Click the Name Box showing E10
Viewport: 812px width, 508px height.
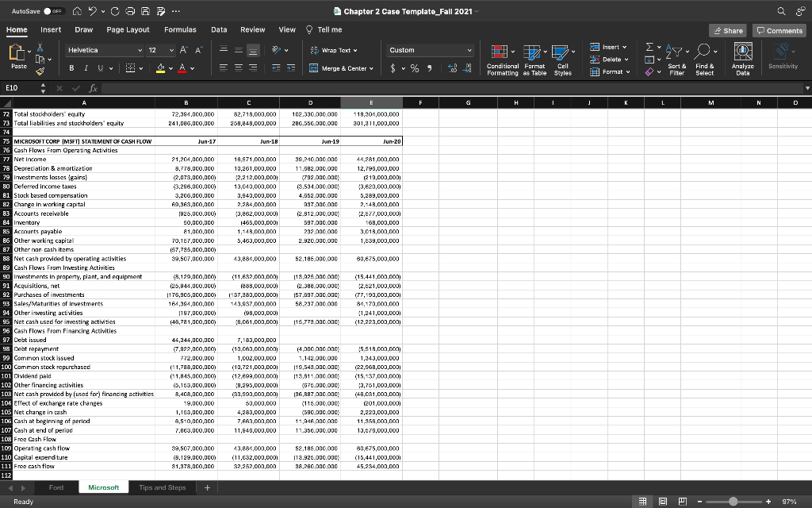tap(20, 88)
